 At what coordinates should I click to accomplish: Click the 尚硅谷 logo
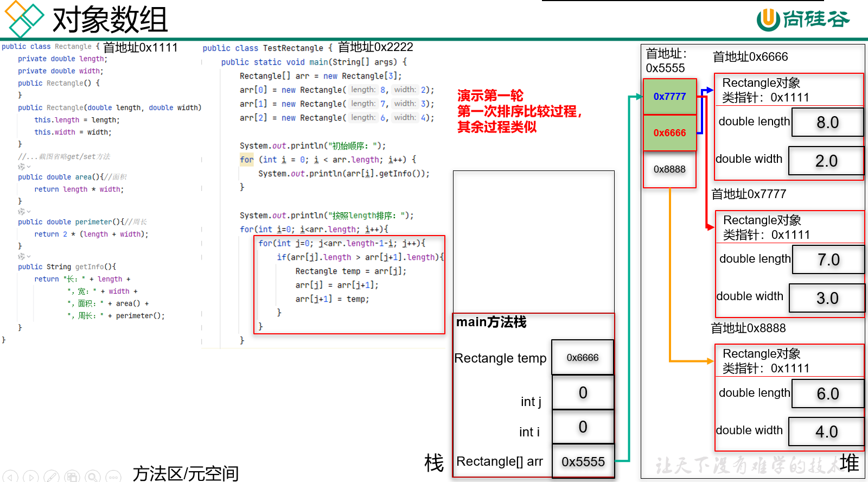click(803, 20)
